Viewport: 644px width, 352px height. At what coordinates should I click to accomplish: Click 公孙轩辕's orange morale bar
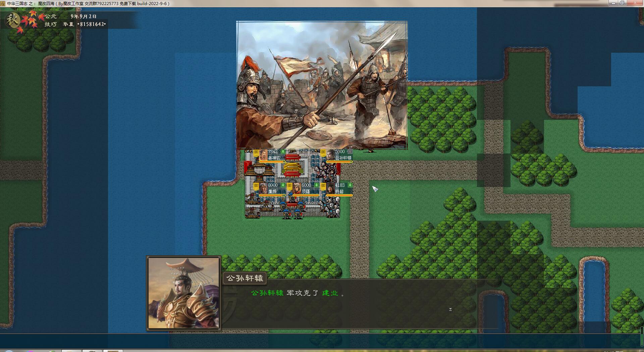point(339,162)
